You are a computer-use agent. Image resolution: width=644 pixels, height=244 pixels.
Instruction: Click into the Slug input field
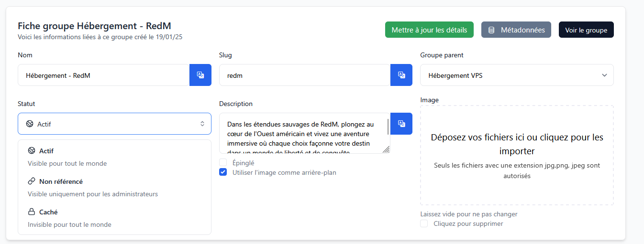[305, 75]
